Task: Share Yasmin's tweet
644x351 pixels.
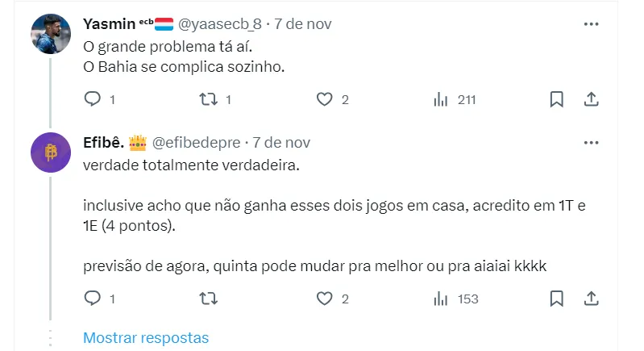Action: pos(591,99)
